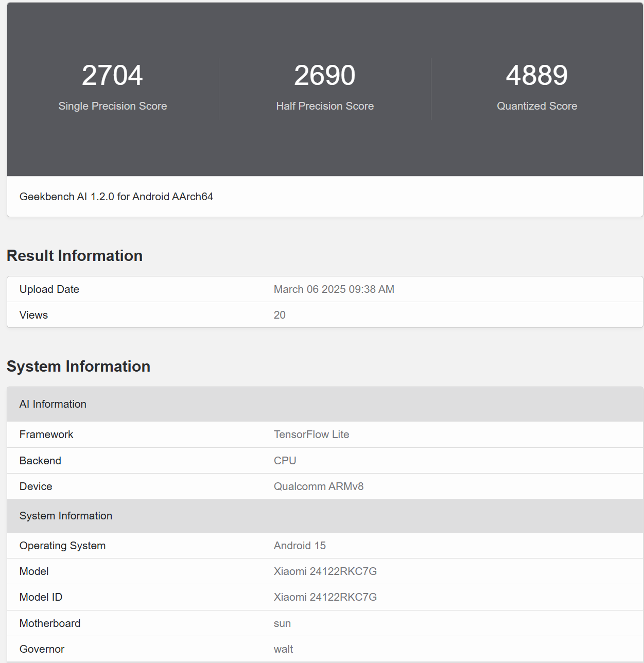Click the 4889 quantized score number
The width and height of the screenshot is (644, 663).
[536, 75]
